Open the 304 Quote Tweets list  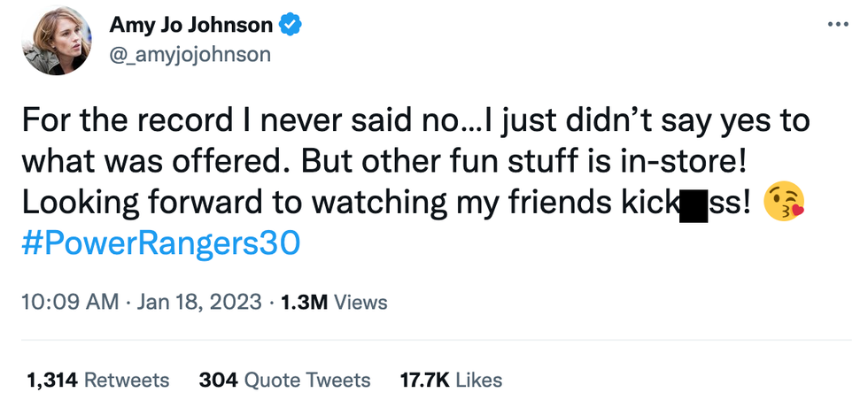pyautogui.click(x=284, y=381)
